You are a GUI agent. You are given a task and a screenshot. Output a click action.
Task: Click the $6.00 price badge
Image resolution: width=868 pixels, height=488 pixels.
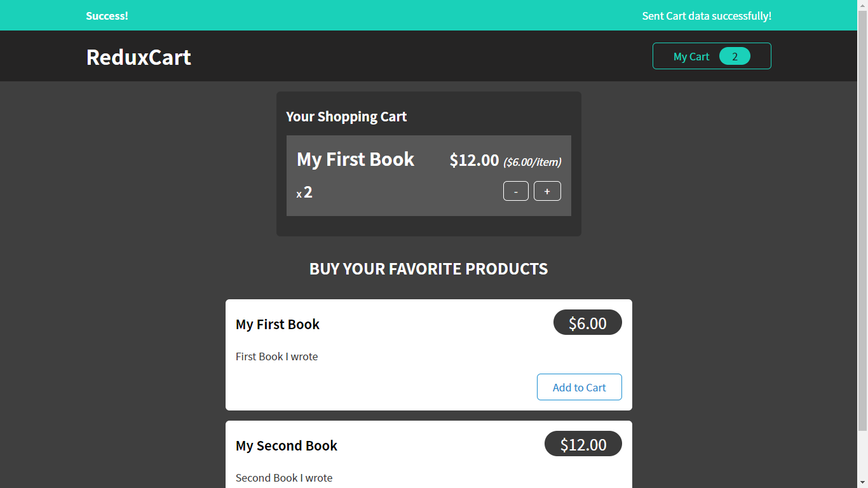point(587,322)
